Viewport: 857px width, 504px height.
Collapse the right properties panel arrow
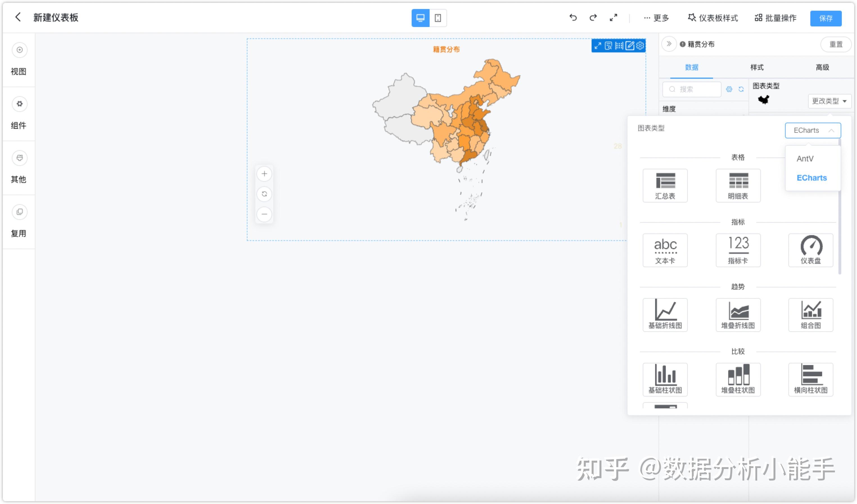[669, 44]
